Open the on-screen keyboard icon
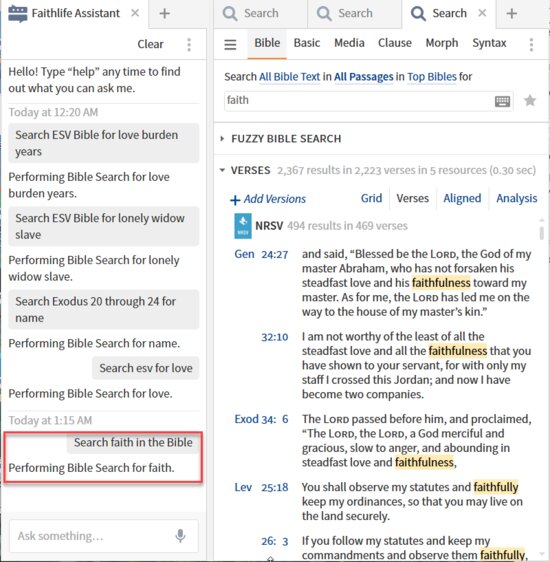Screen dimensions: 550x562 point(502,101)
